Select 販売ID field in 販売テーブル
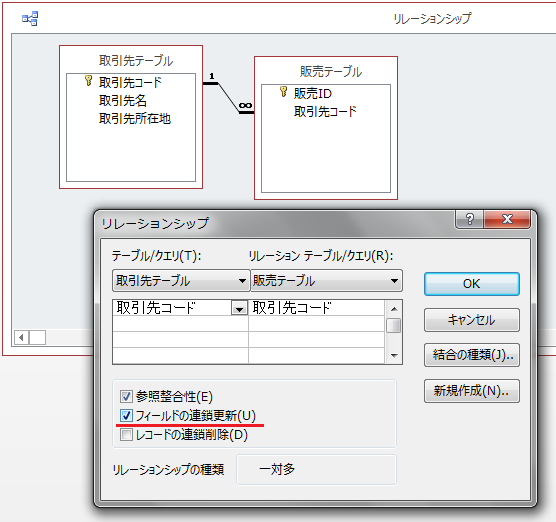The height and width of the screenshot is (522, 556). pos(313,94)
